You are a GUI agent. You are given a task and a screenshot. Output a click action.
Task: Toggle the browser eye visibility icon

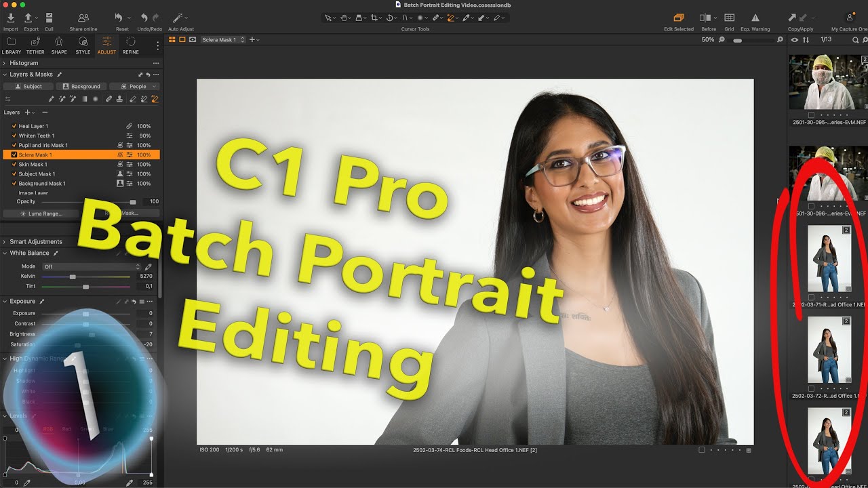(x=795, y=40)
